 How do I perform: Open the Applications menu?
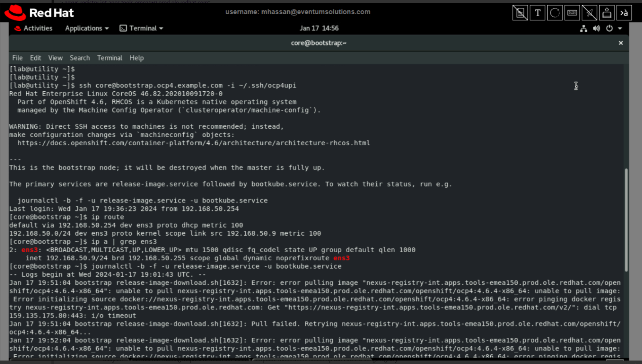(87, 28)
